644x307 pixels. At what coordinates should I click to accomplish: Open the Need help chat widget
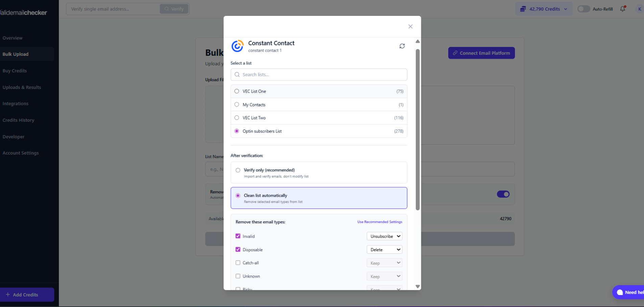click(629, 292)
